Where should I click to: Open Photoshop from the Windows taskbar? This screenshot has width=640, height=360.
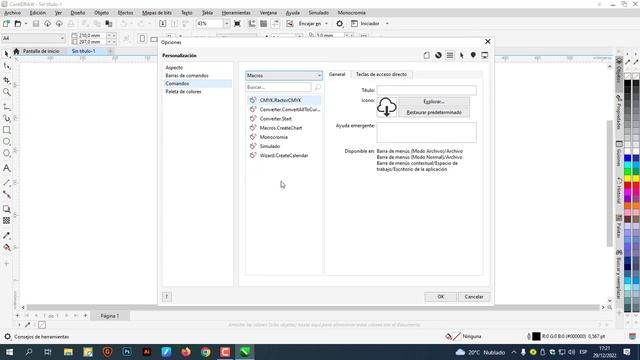pyautogui.click(x=127, y=352)
